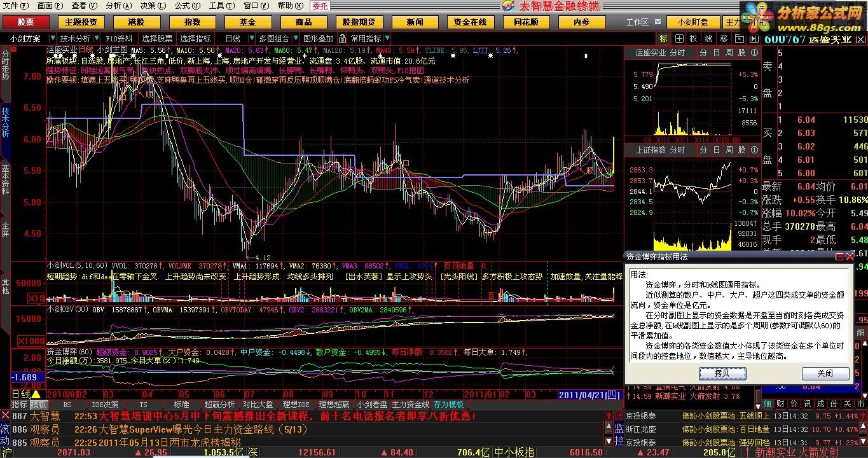Click the 日 button in 运盛实业 分时 header
This screenshot has width=868, height=458.
[717, 53]
